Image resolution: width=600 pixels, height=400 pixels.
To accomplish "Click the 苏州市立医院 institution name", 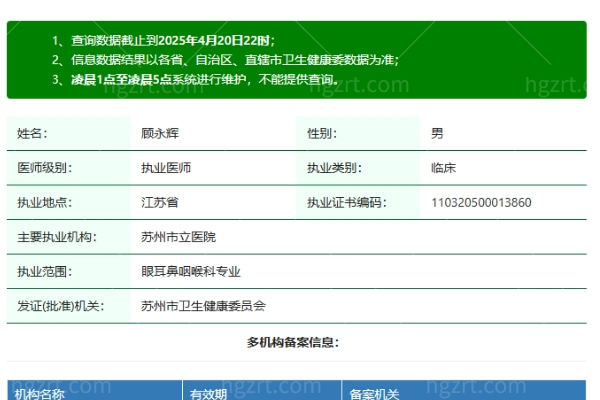I will (x=178, y=237).
